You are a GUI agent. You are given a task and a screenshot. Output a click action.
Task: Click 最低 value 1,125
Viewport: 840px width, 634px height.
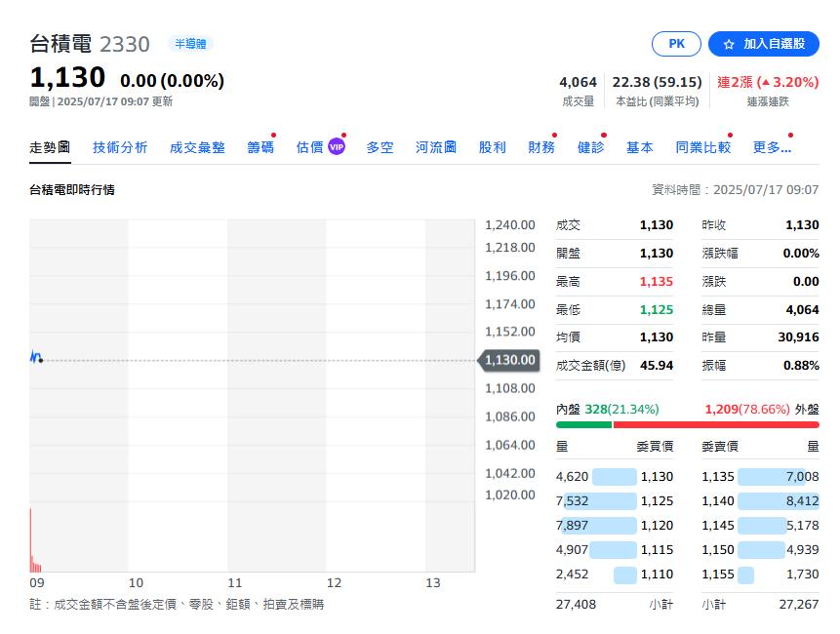[657, 309]
